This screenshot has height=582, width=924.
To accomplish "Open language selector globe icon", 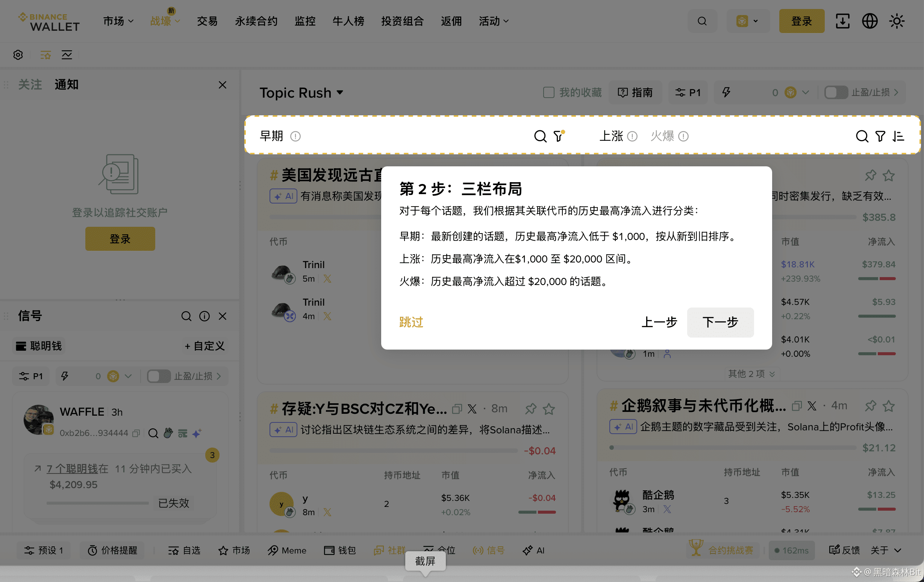I will click(x=869, y=21).
